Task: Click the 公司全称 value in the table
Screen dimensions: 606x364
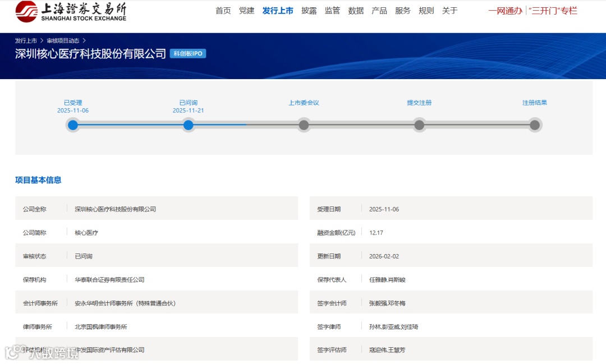Action: tap(115, 209)
